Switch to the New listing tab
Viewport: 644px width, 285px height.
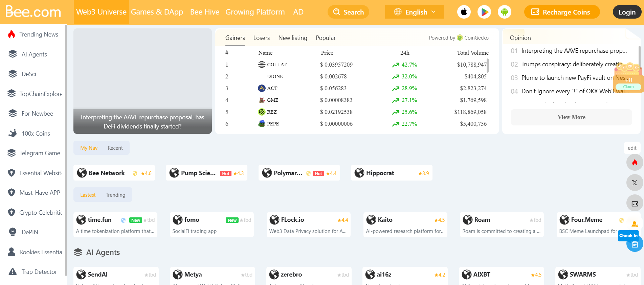pos(292,38)
